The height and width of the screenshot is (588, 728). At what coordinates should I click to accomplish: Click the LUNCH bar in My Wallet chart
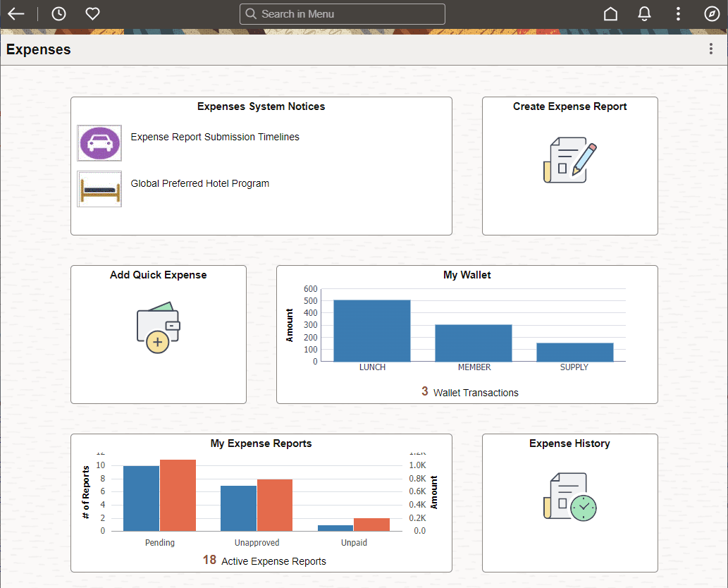click(372, 330)
